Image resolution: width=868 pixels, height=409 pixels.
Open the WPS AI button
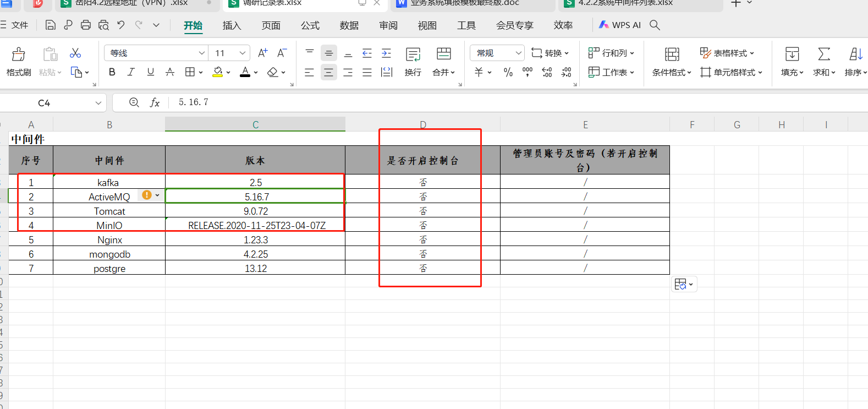(x=620, y=25)
